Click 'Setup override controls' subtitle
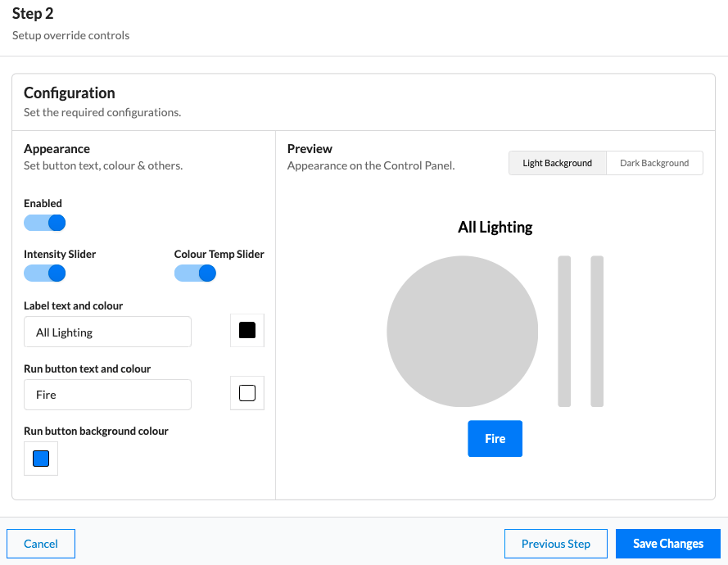This screenshot has height=565, width=728. pyautogui.click(x=70, y=35)
